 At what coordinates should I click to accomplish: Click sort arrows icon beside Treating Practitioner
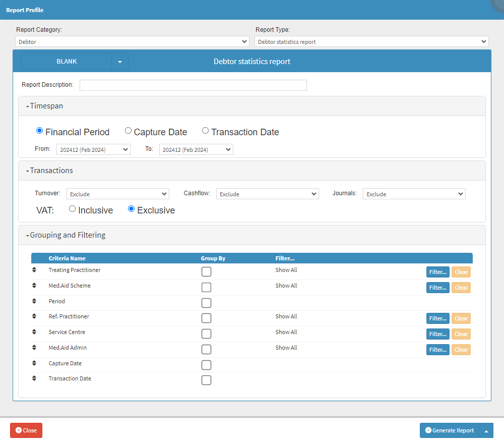[34, 270]
